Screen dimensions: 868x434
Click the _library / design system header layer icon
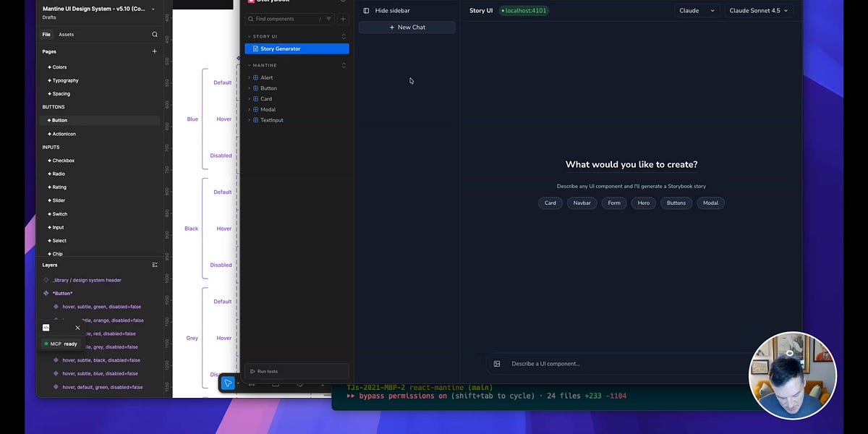click(x=46, y=280)
